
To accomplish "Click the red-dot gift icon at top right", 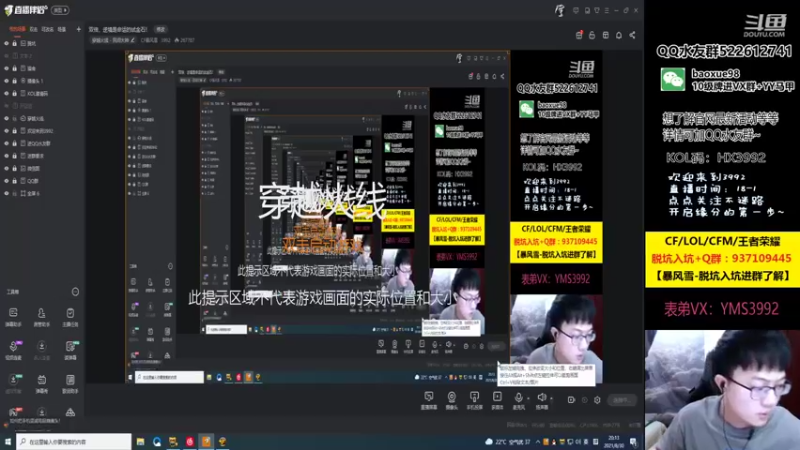I will coord(579,35).
